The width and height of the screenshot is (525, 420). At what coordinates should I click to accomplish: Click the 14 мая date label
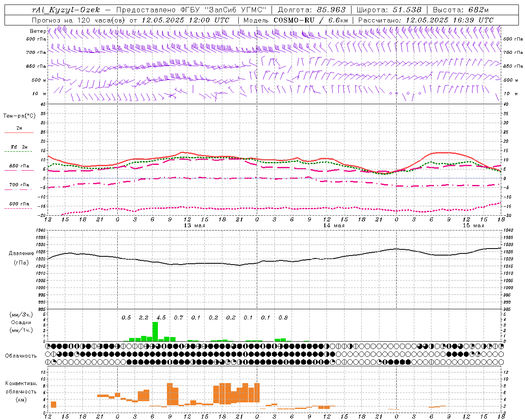(x=334, y=226)
